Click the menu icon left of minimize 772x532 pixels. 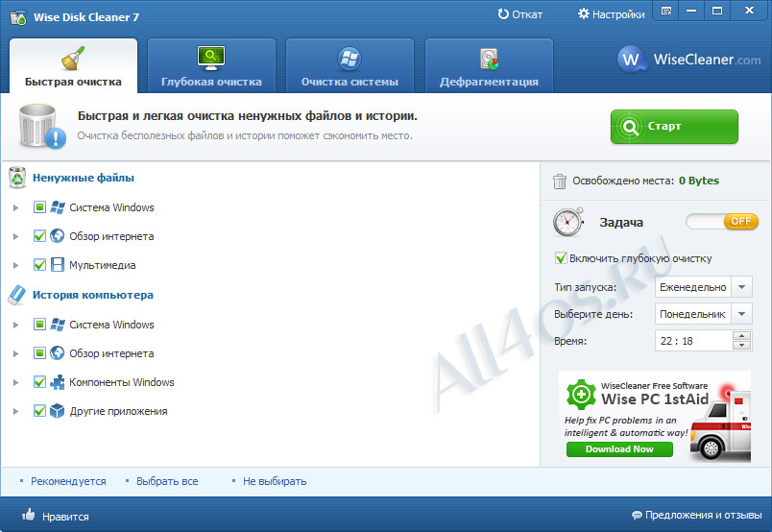666,11
